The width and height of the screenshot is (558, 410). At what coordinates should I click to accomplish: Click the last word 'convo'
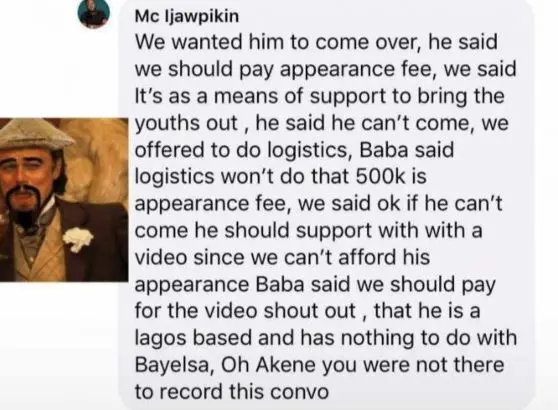[x=299, y=392]
